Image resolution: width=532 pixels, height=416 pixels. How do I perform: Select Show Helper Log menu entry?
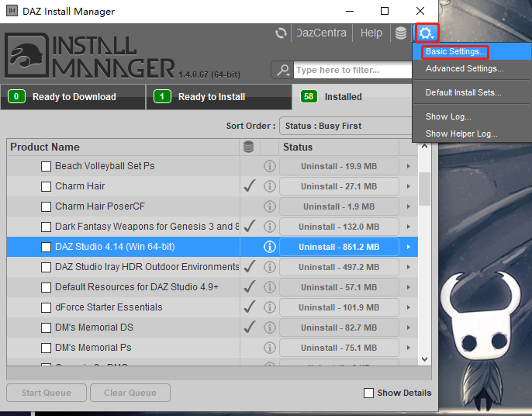(472, 133)
